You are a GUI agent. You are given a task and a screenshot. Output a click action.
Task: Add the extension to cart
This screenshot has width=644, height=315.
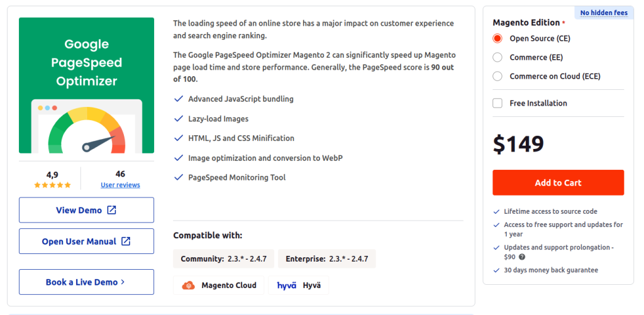[x=558, y=183]
